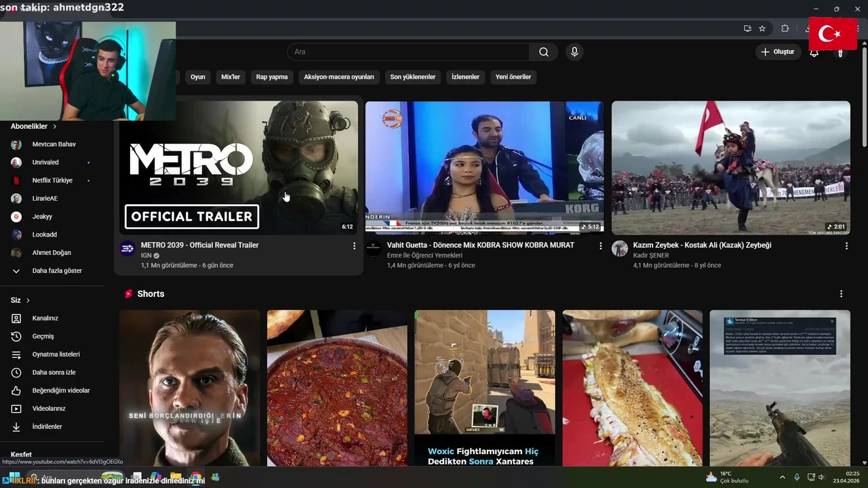This screenshot has width=868, height=488.
Task: Click the Videolarınız icon
Action: click(x=16, y=409)
